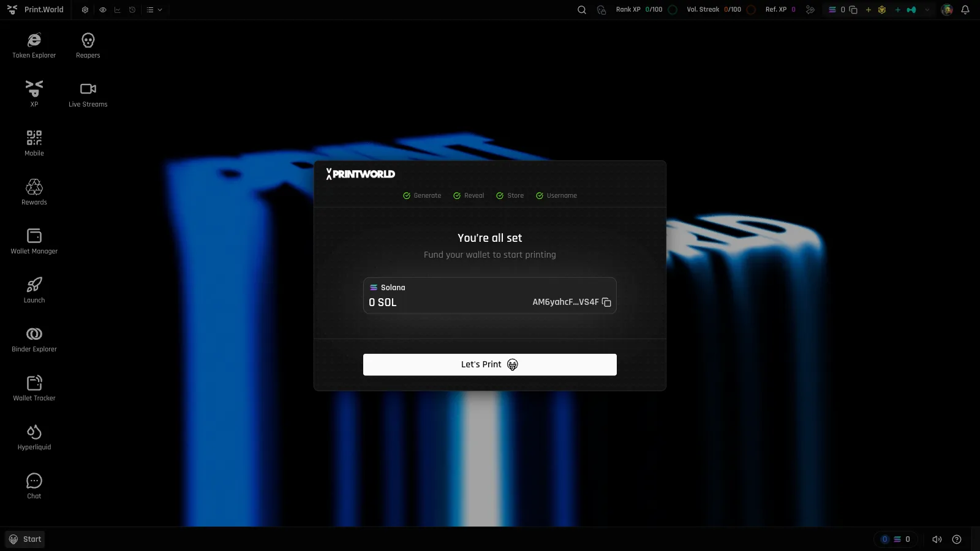Click the Solana wallet card
980x551 pixels.
(x=490, y=296)
